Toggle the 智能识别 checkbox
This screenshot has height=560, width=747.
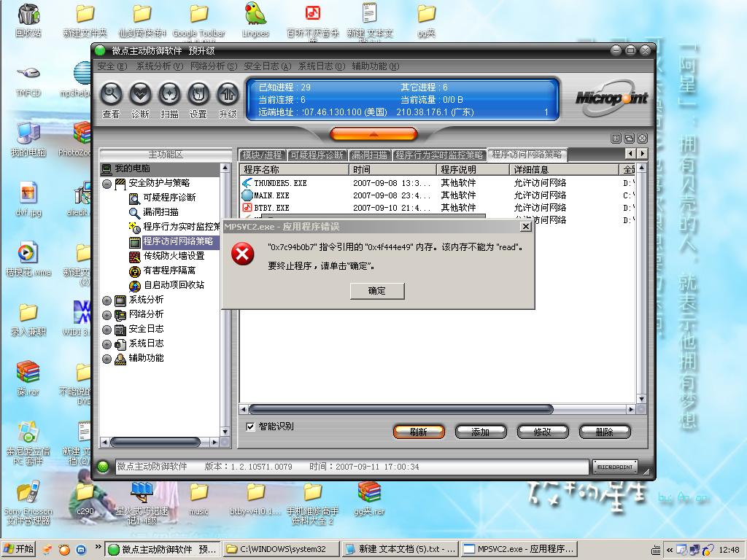(x=250, y=427)
